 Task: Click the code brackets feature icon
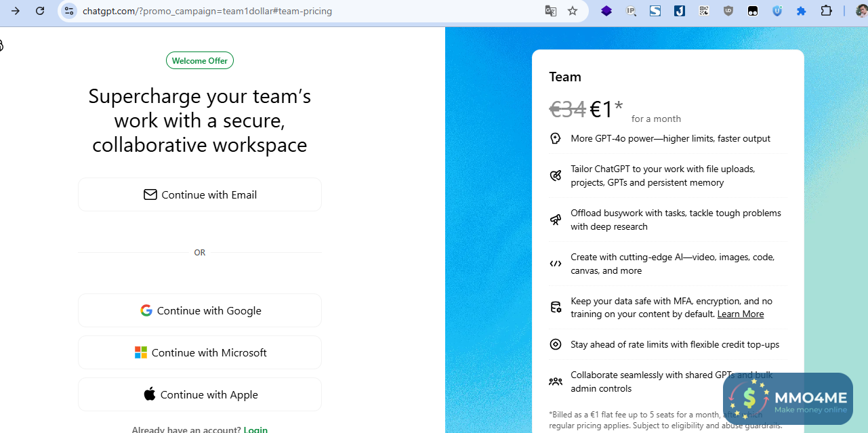coord(556,264)
